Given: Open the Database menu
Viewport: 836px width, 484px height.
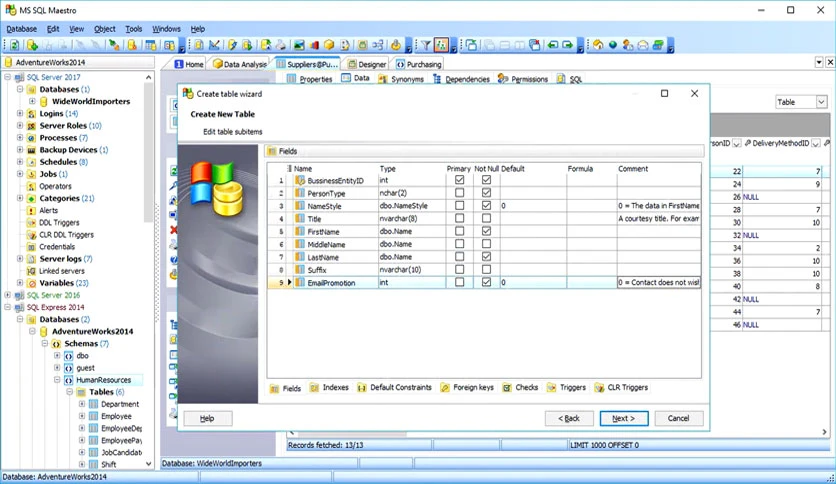Looking at the screenshot, I should [21, 29].
